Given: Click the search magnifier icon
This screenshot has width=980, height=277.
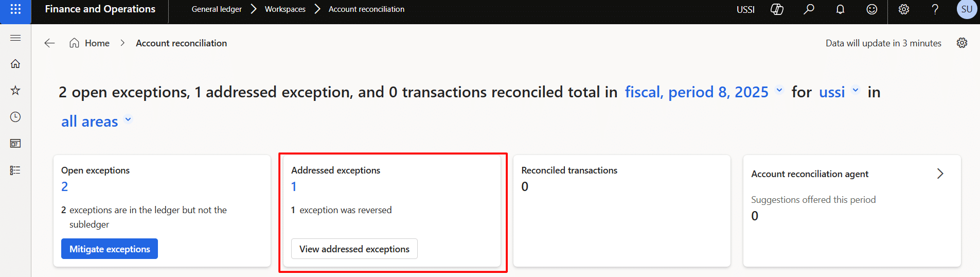Looking at the screenshot, I should 809,9.
